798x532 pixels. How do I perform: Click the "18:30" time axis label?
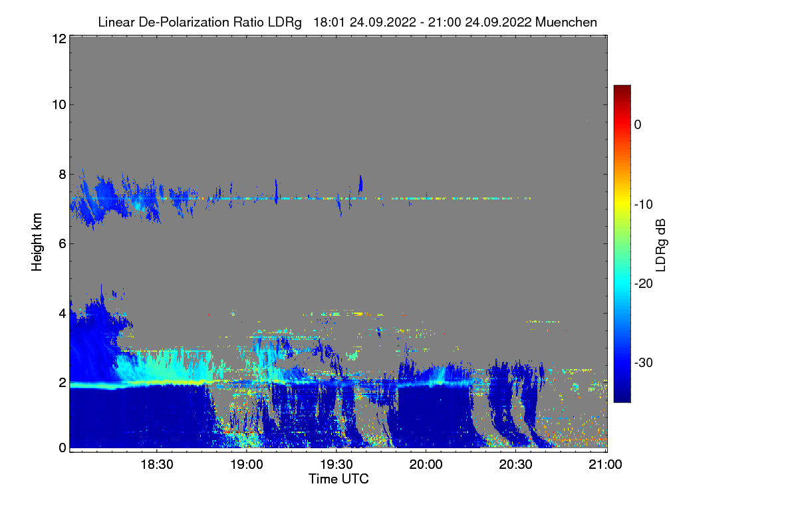pos(157,464)
